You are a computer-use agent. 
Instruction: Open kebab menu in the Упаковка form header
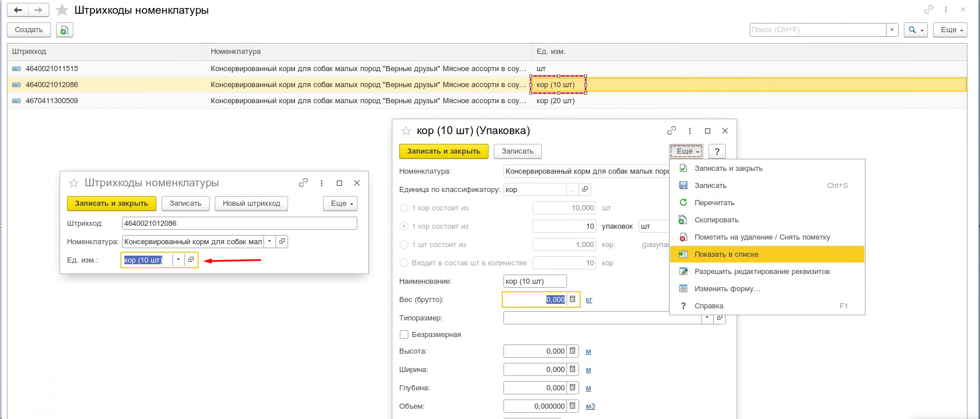690,131
